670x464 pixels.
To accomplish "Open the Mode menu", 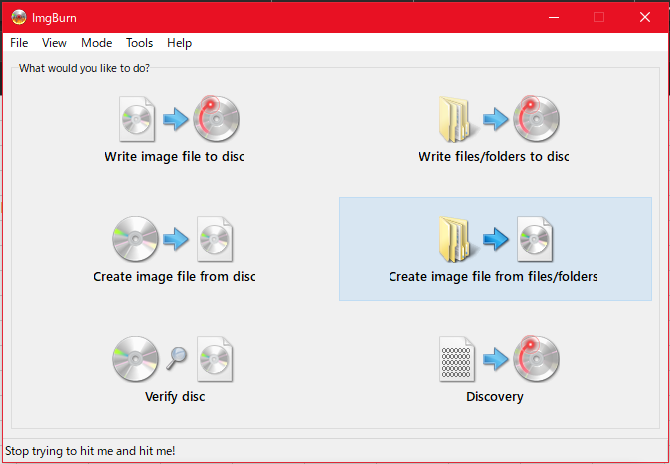I will [x=97, y=43].
